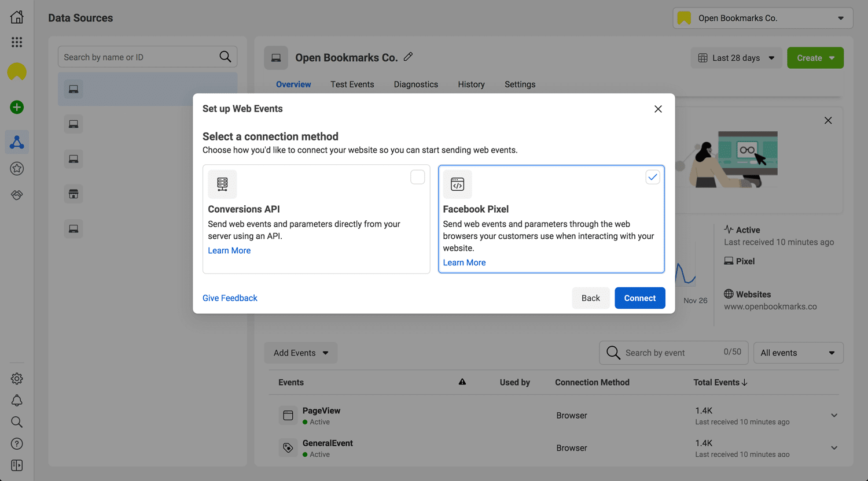Click the magnifier in data source search
Viewport: 868px width, 481px height.
coord(225,57)
